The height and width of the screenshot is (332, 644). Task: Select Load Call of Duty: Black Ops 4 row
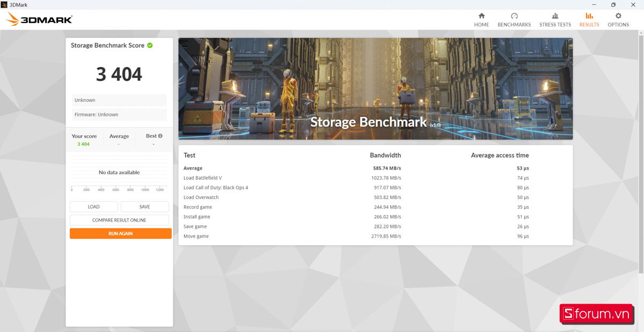point(375,188)
